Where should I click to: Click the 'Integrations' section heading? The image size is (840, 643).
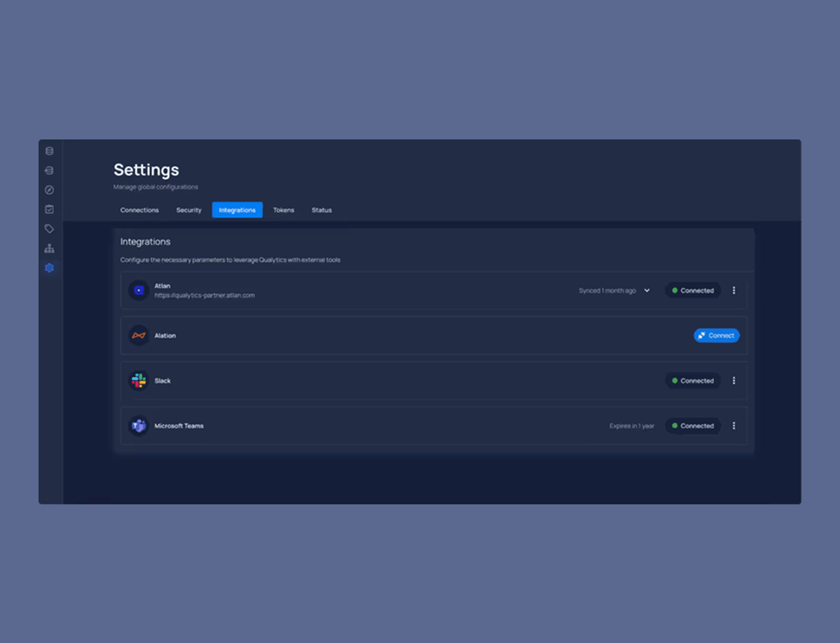click(x=145, y=242)
